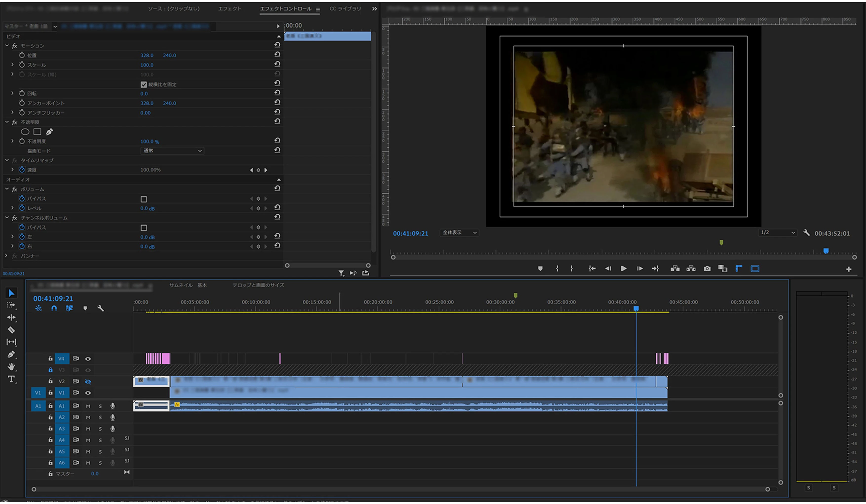Click the Export Frame camera icon
The image size is (866, 504).
coord(707,269)
